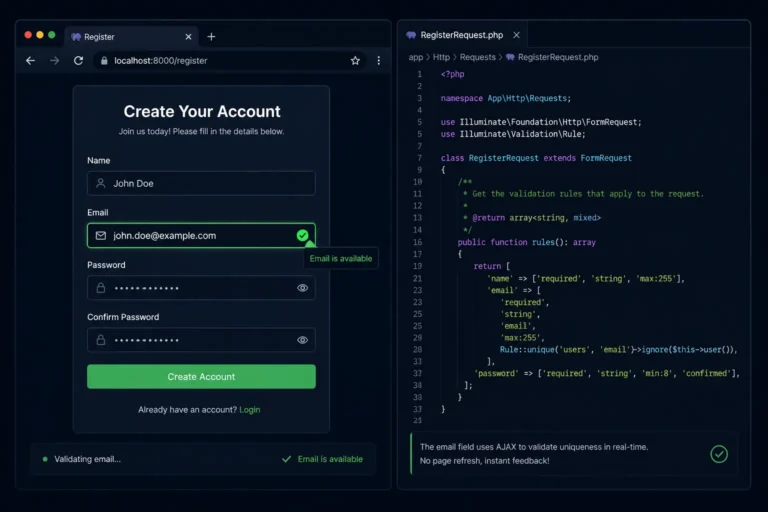Click the circled checkmark in the info note

[x=719, y=454]
